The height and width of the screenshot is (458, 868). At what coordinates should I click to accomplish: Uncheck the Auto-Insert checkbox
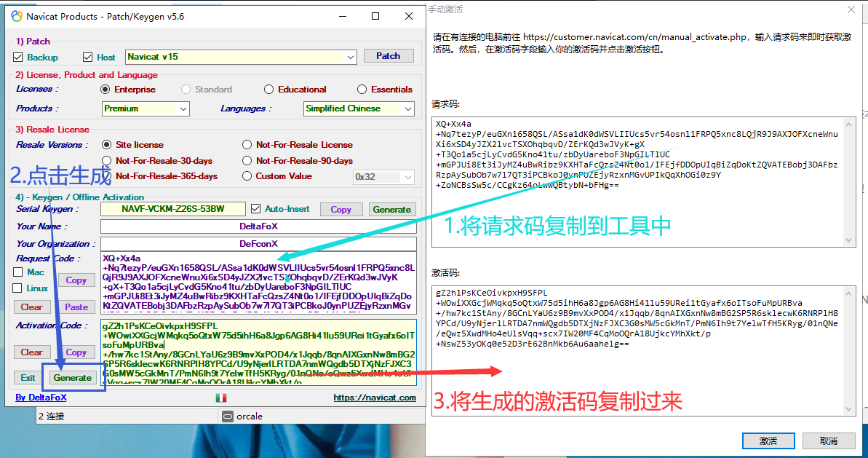(x=255, y=209)
